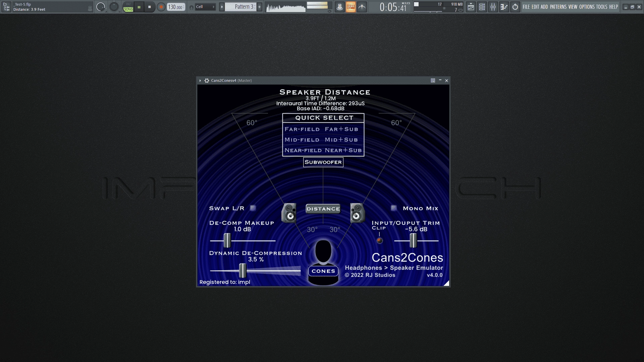Minimize the Cans2Conesv4 plugin window
The height and width of the screenshot is (362, 644).
coord(440,80)
